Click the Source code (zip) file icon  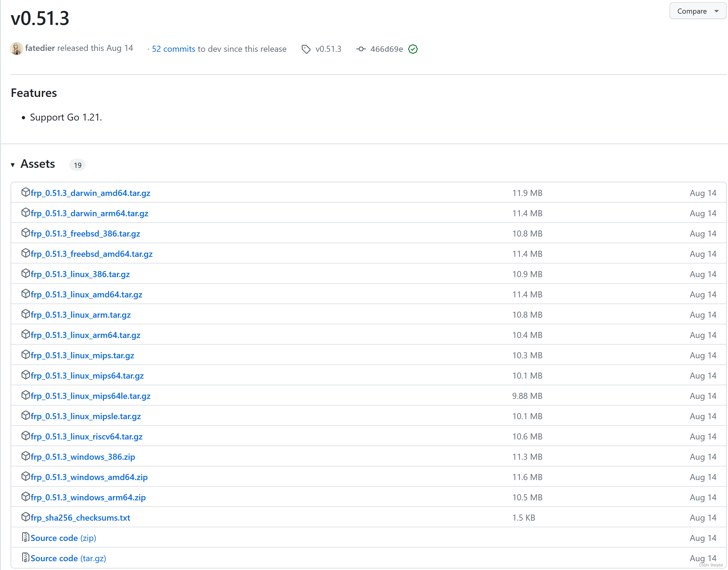[x=25, y=537]
